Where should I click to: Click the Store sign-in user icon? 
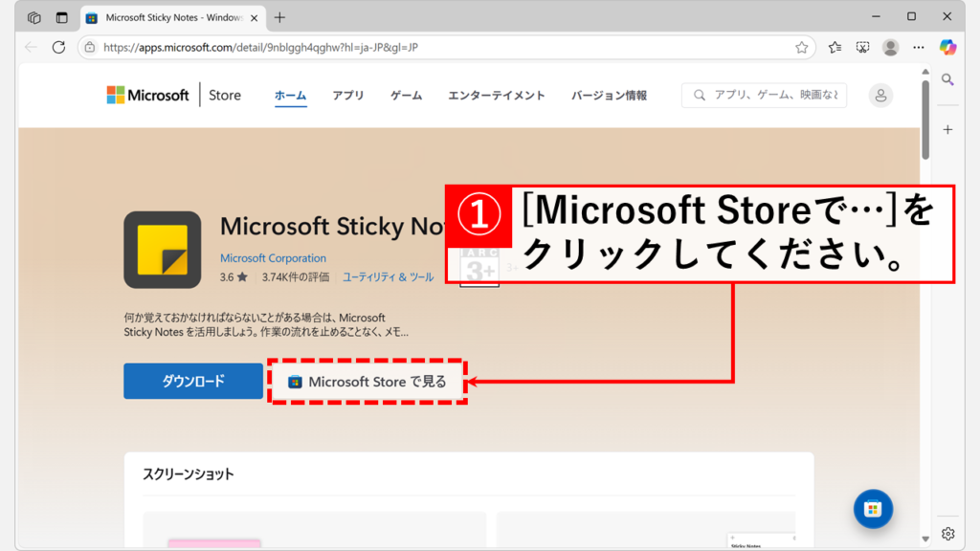pyautogui.click(x=880, y=95)
